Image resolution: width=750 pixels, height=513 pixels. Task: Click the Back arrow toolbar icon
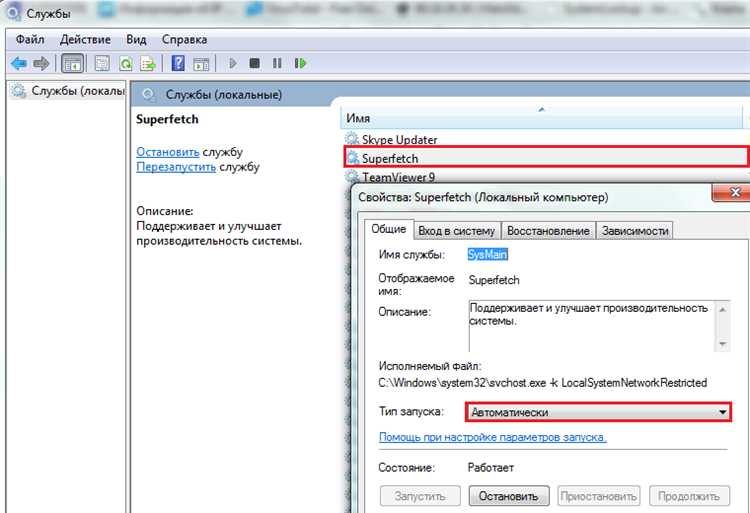click(x=19, y=63)
